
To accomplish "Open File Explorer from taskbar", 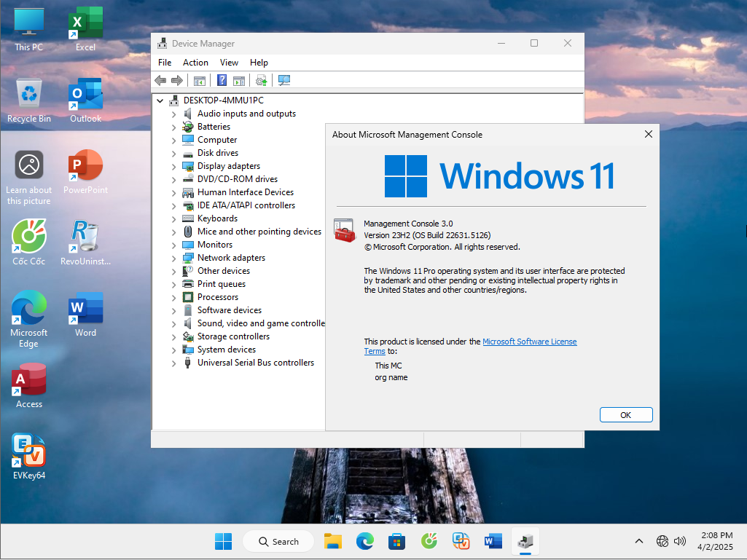I will pyautogui.click(x=333, y=541).
